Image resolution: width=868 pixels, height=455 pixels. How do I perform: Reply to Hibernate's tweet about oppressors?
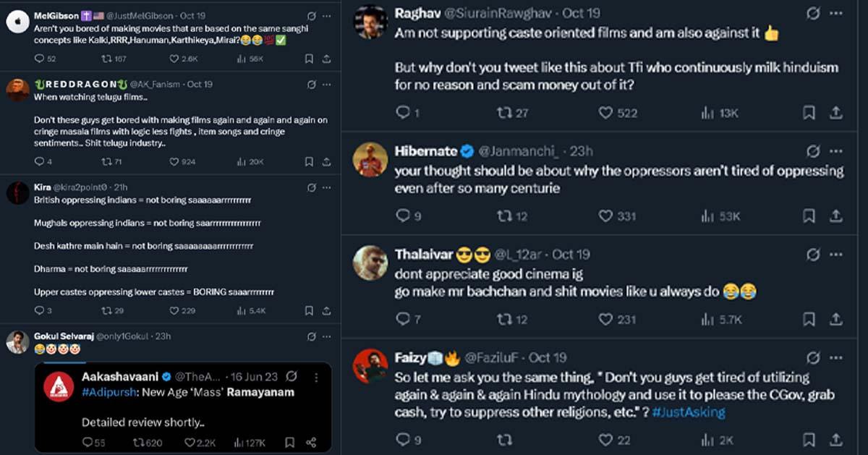coord(403,216)
